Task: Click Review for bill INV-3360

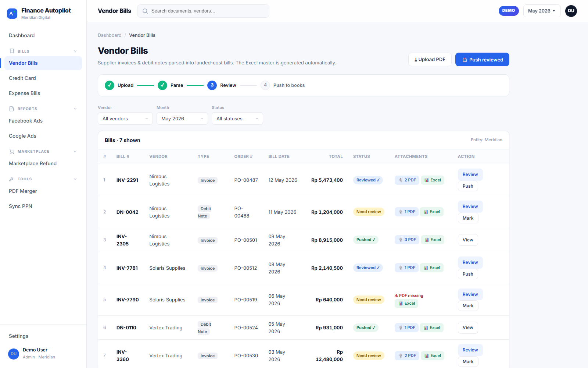Action: point(470,350)
